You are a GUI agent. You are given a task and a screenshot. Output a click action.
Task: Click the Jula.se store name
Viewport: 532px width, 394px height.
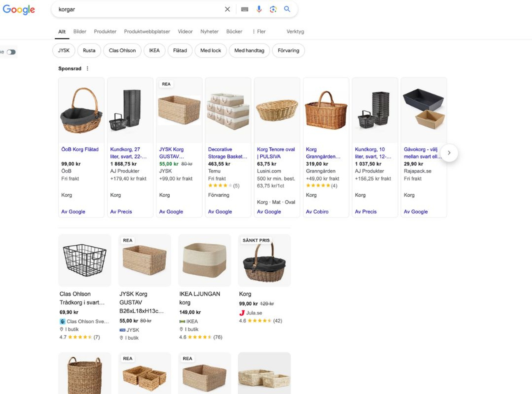(254, 313)
